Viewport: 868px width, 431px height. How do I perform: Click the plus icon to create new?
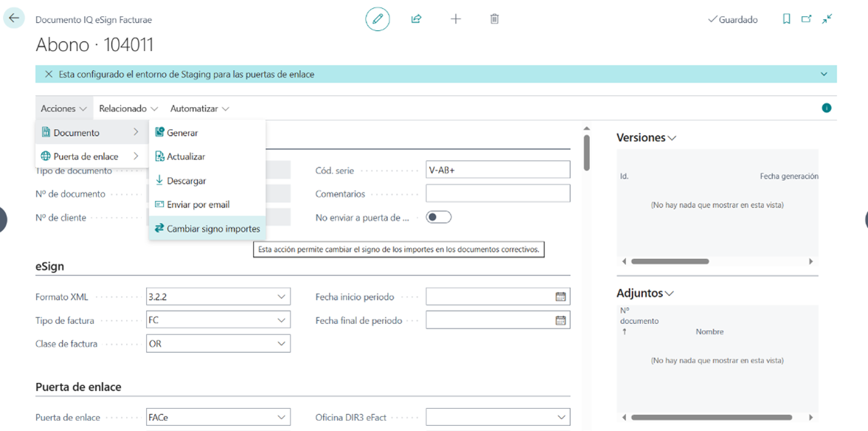456,19
